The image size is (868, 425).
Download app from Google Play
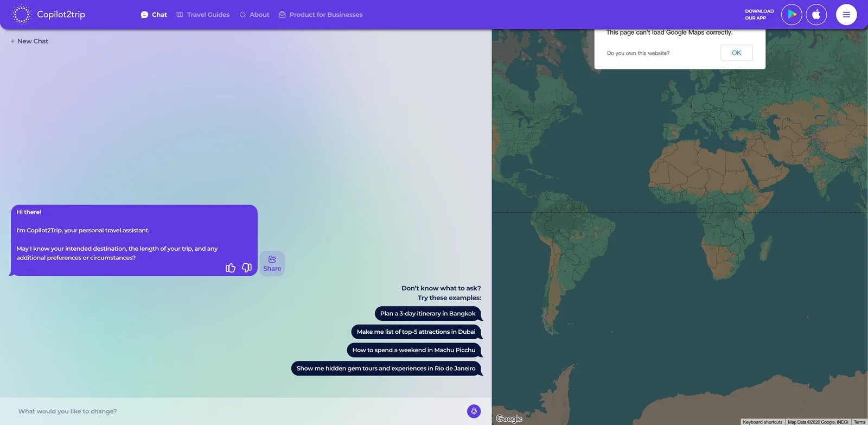pyautogui.click(x=792, y=15)
